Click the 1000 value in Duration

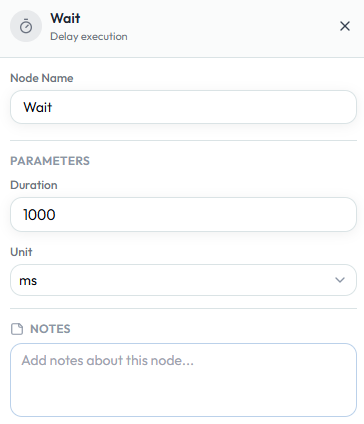click(x=39, y=215)
